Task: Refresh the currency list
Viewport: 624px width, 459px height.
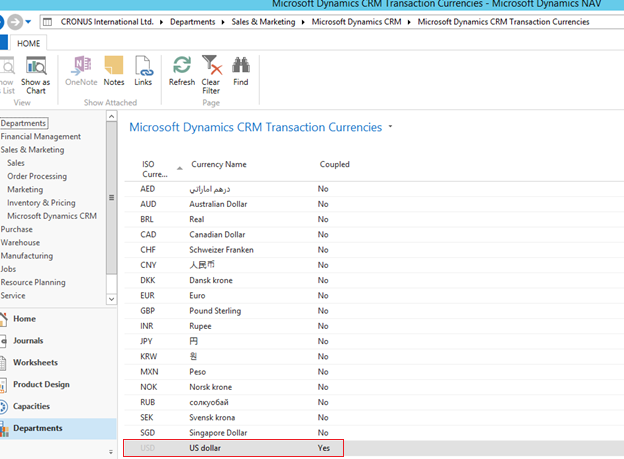Action: coord(182,71)
